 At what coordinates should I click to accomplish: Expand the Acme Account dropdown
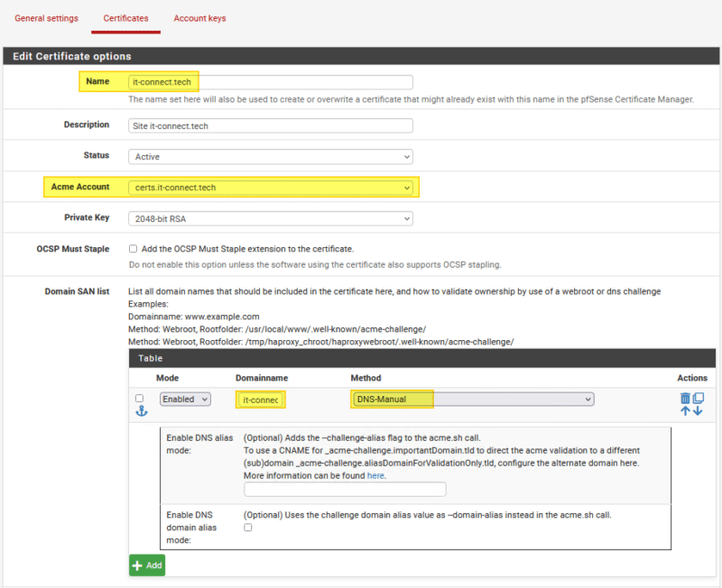coord(271,188)
